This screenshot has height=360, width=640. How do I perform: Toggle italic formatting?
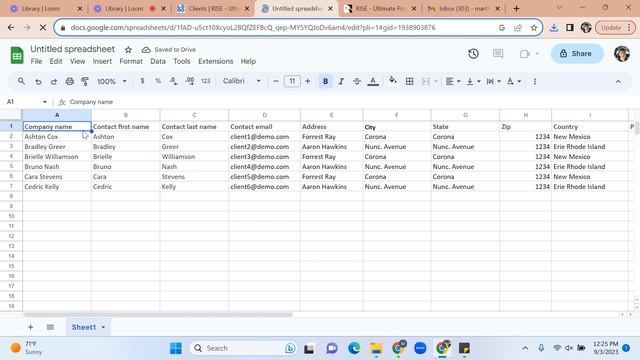[x=341, y=81]
